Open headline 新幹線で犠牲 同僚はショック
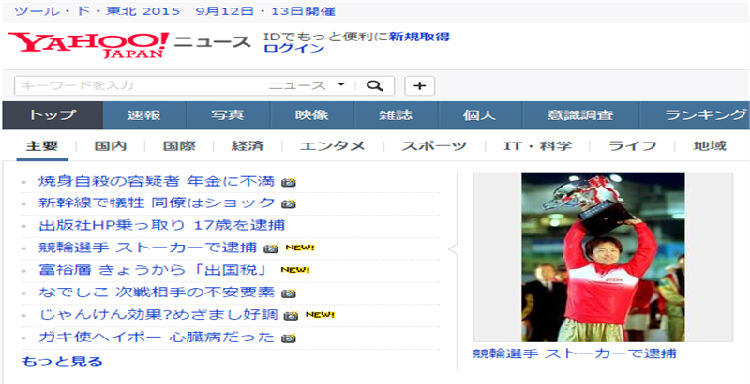750x384 pixels. [x=156, y=203]
